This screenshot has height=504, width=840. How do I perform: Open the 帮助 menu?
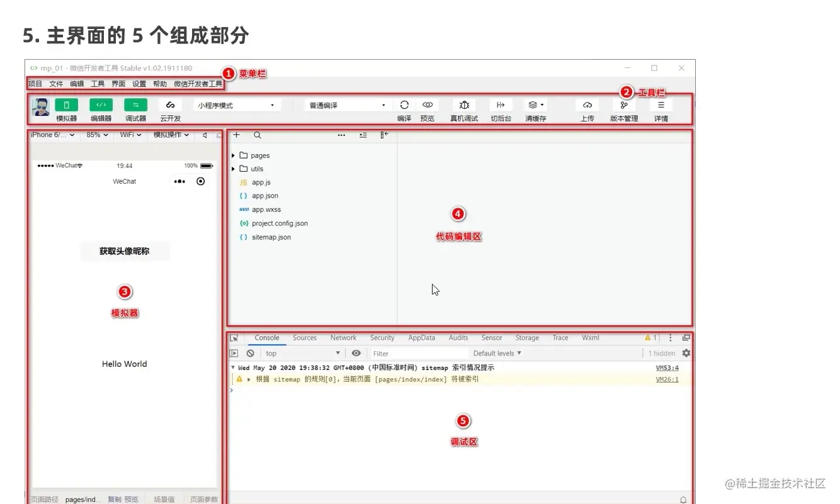[x=160, y=84]
